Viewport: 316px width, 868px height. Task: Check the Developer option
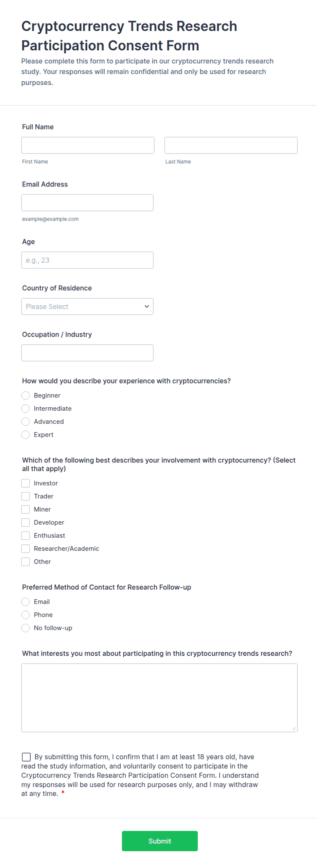coord(25,523)
